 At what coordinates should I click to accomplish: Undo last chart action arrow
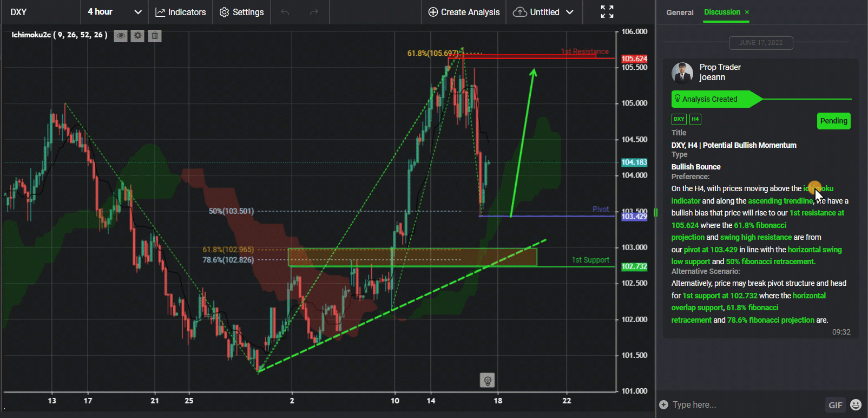pos(285,12)
